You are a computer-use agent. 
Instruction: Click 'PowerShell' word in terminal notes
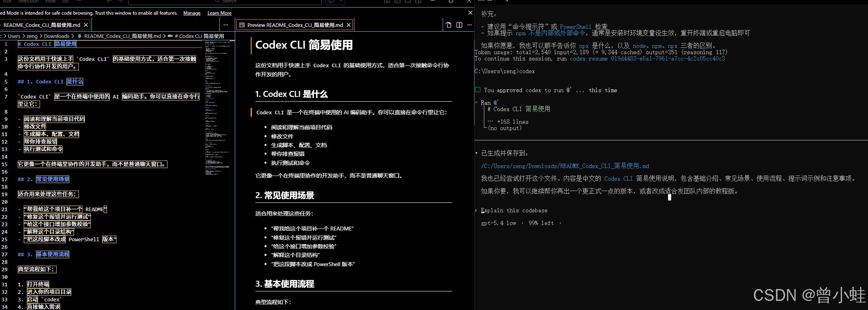[576, 26]
